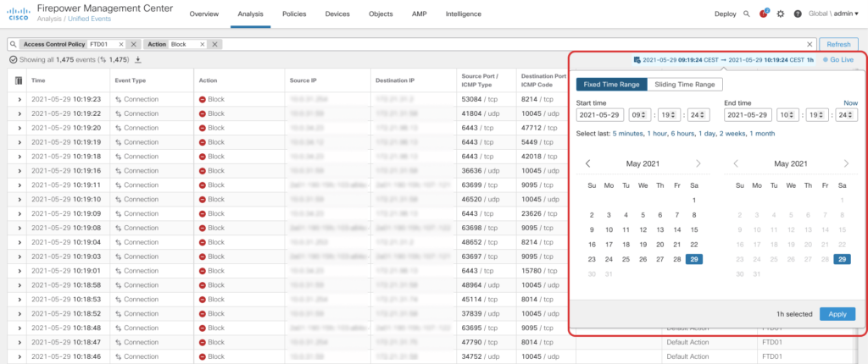This screenshot has width=868, height=364.
Task: Remove the Access Control Policy filter
Action: click(x=133, y=44)
